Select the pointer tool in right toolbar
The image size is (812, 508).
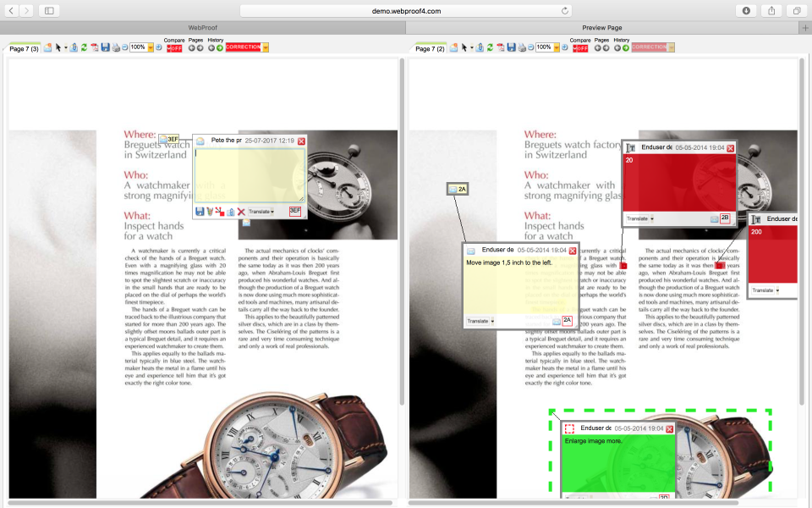(464, 47)
